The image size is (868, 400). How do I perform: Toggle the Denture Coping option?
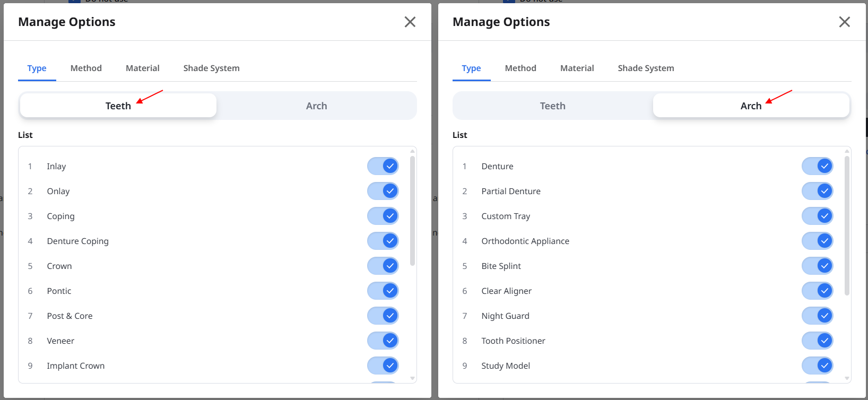383,241
